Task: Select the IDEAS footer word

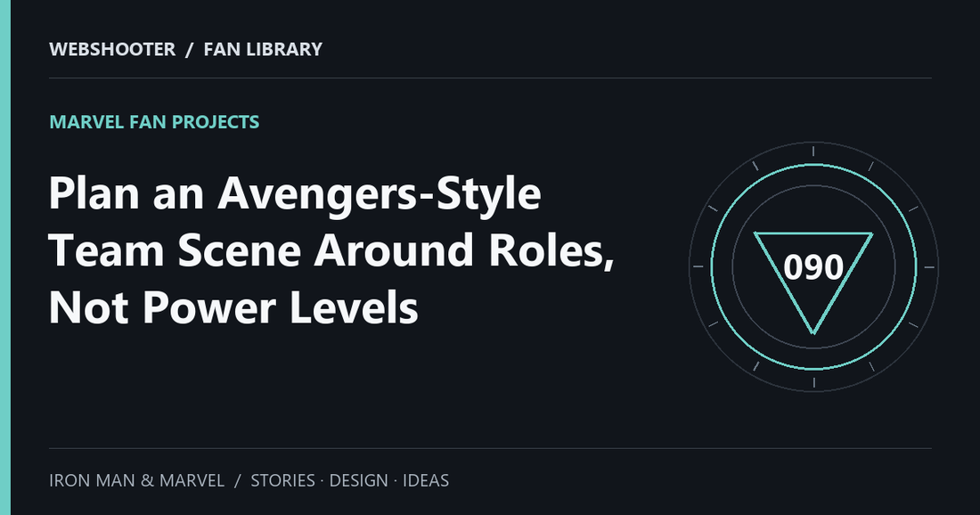Action: 426,480
